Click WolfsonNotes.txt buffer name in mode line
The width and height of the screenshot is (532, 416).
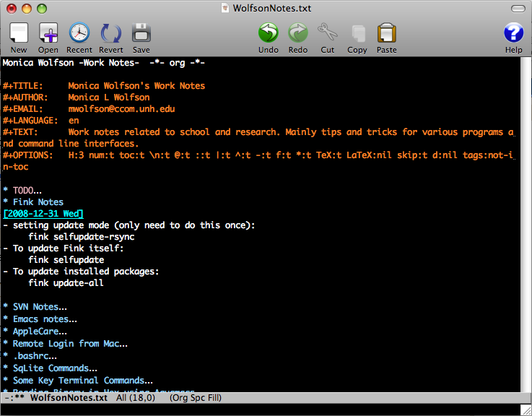[69, 398]
